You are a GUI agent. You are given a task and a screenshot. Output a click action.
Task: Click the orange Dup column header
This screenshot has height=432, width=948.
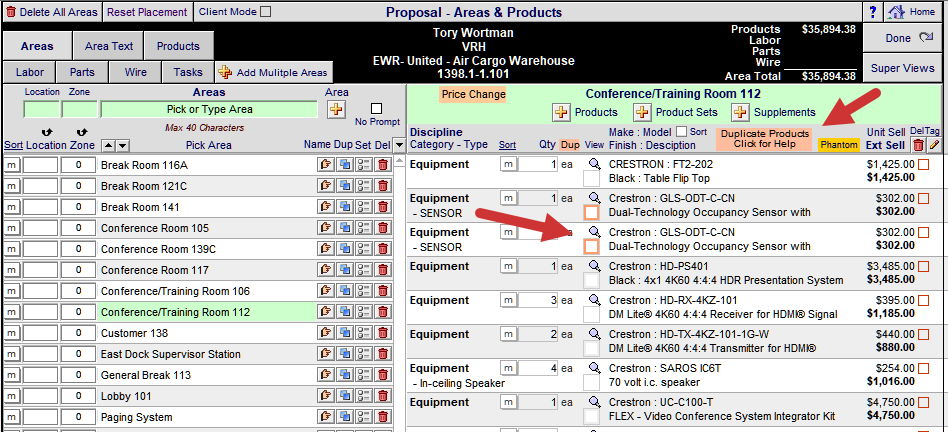pyautogui.click(x=570, y=145)
